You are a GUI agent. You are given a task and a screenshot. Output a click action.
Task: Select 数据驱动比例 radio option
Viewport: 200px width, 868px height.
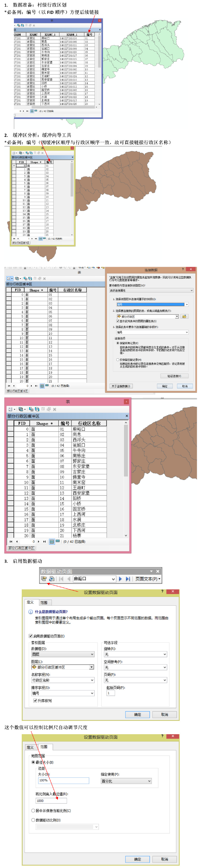[33, 820]
